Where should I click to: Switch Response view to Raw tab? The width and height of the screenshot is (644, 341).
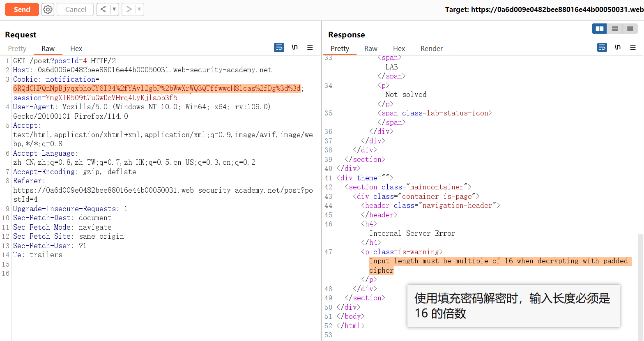(370, 48)
